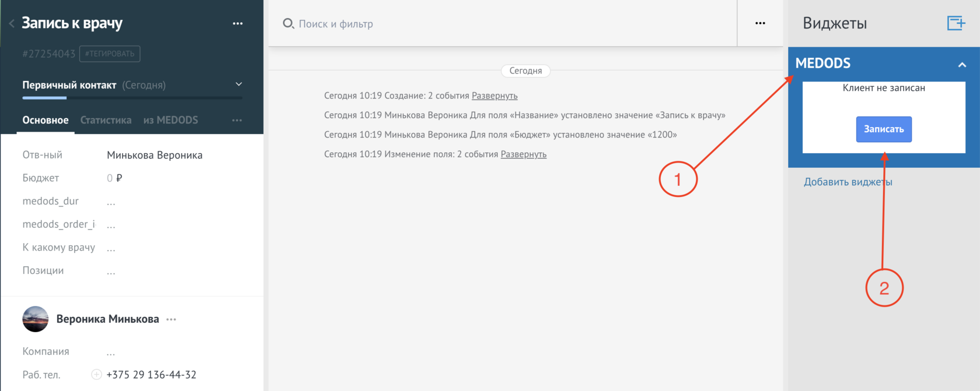980x391 pixels.
Task: Click the plus icon next to work phone
Action: point(96,375)
